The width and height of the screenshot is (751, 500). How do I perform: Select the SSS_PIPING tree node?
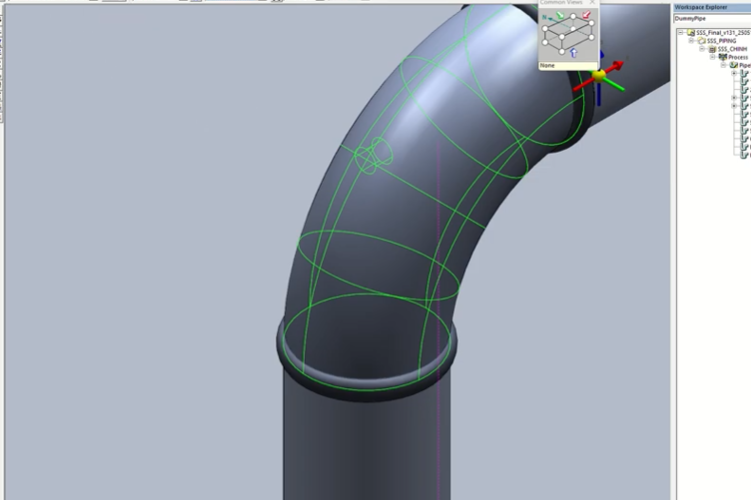click(720, 41)
